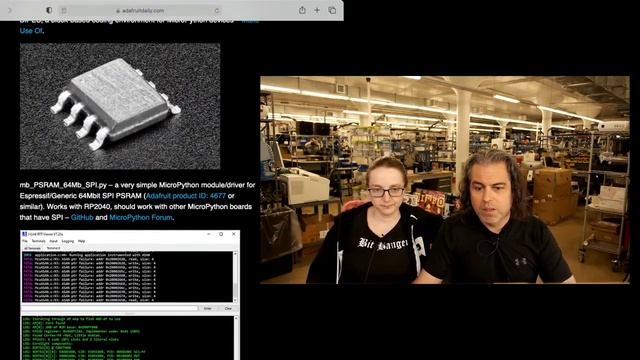Open the GitHub link

[x=82, y=218]
